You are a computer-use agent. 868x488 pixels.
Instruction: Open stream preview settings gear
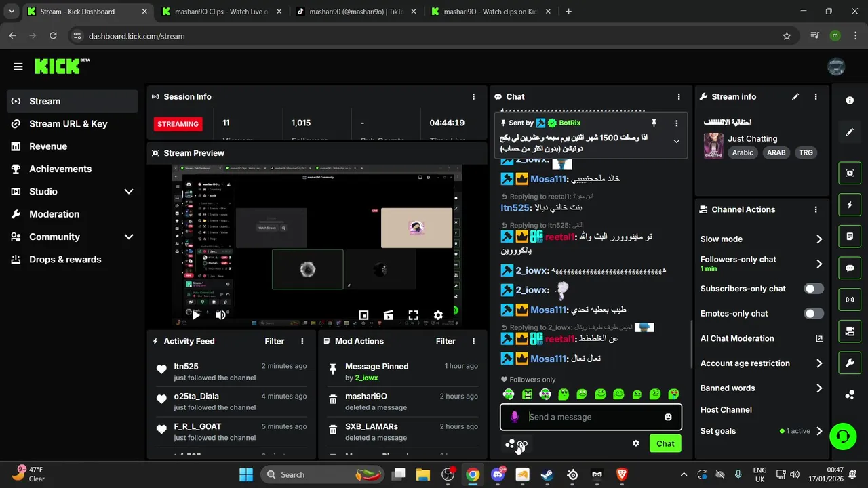pos(438,315)
